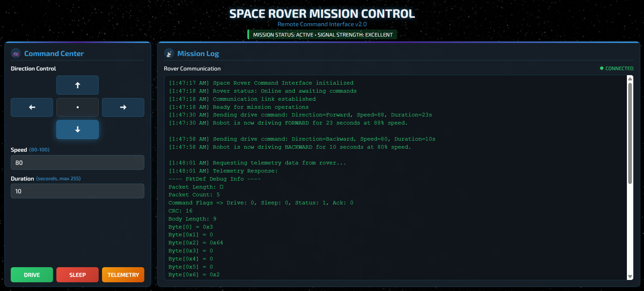
Task: Click the Mission Log heading
Action: [198, 54]
